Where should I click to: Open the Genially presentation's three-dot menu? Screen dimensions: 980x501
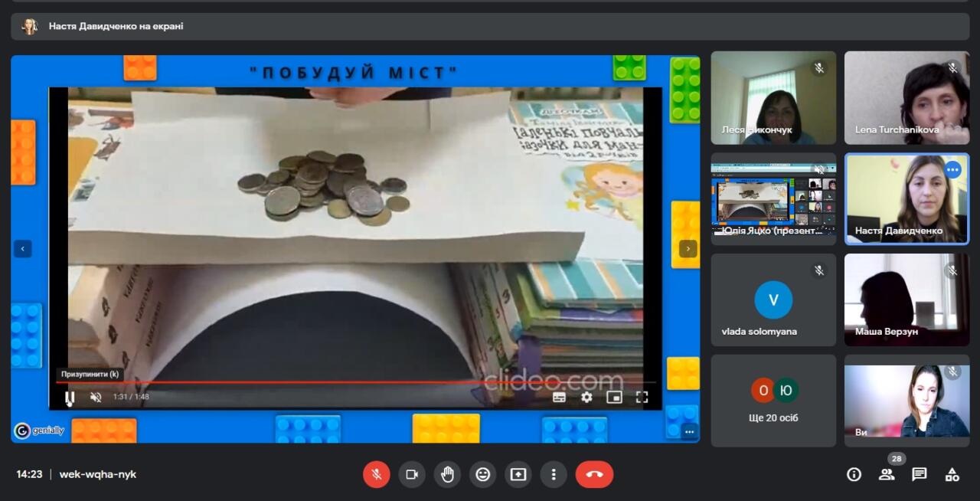[x=689, y=432]
